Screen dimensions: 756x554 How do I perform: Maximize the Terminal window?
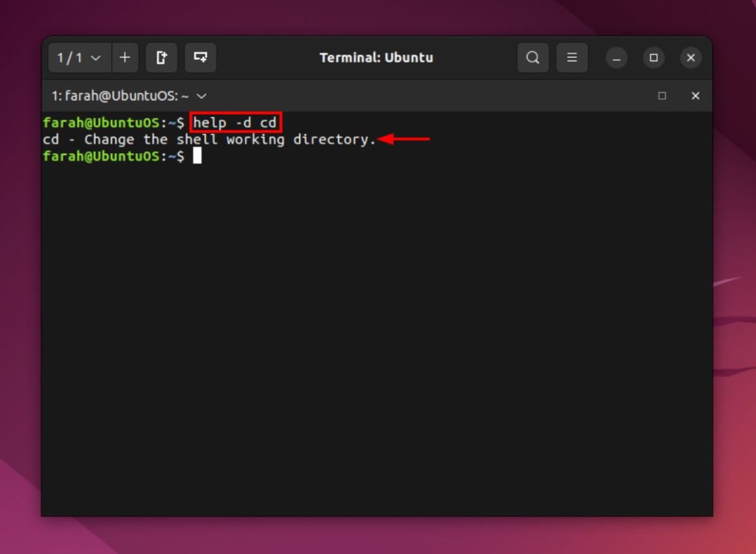click(653, 57)
